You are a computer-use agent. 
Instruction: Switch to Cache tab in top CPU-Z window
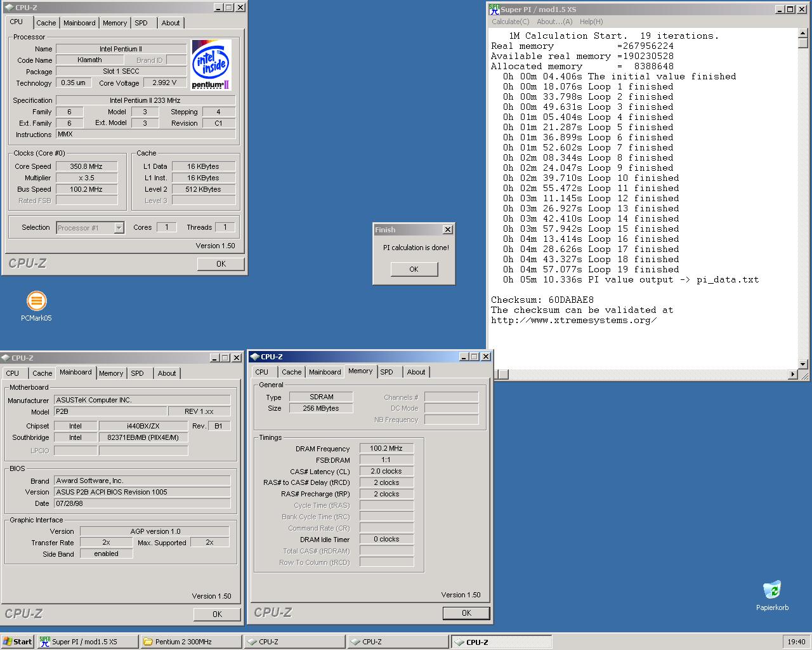point(46,23)
